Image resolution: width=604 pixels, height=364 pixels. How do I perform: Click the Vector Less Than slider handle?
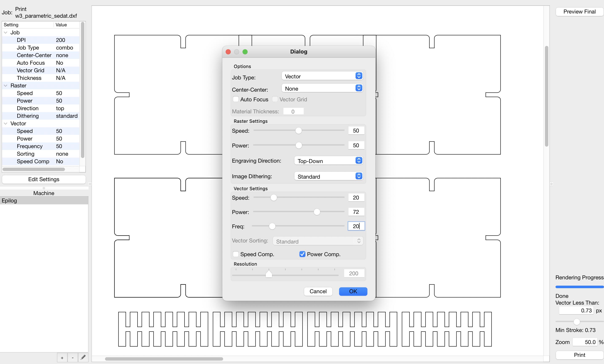(577, 322)
